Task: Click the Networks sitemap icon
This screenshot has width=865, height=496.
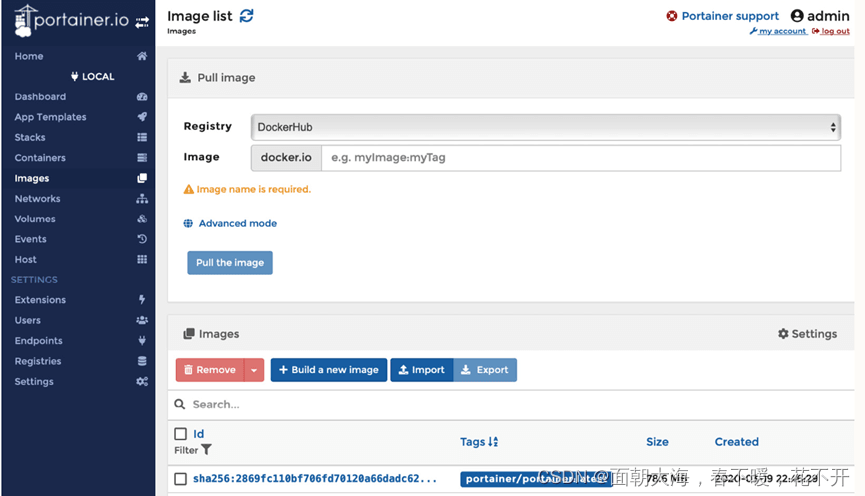Action: (x=142, y=199)
